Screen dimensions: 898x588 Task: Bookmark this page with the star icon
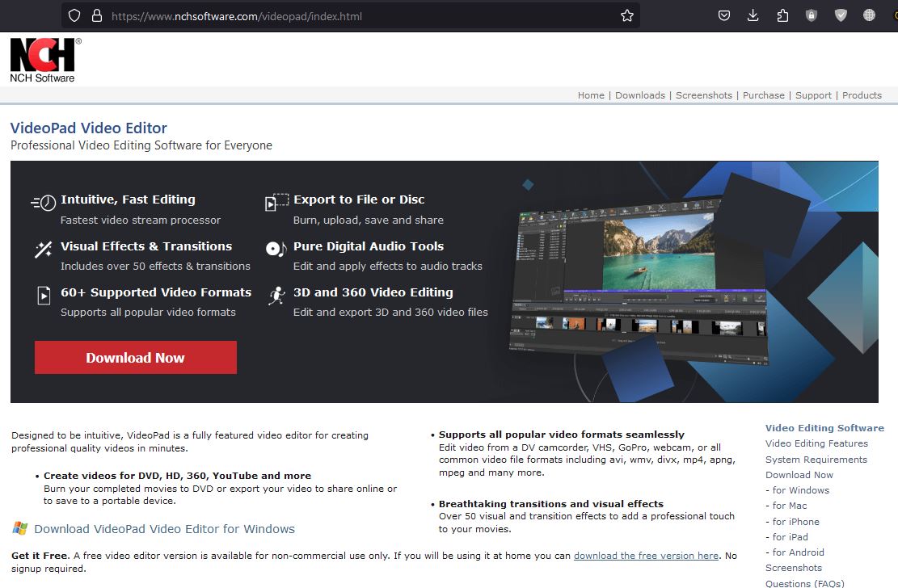pyautogui.click(x=627, y=16)
